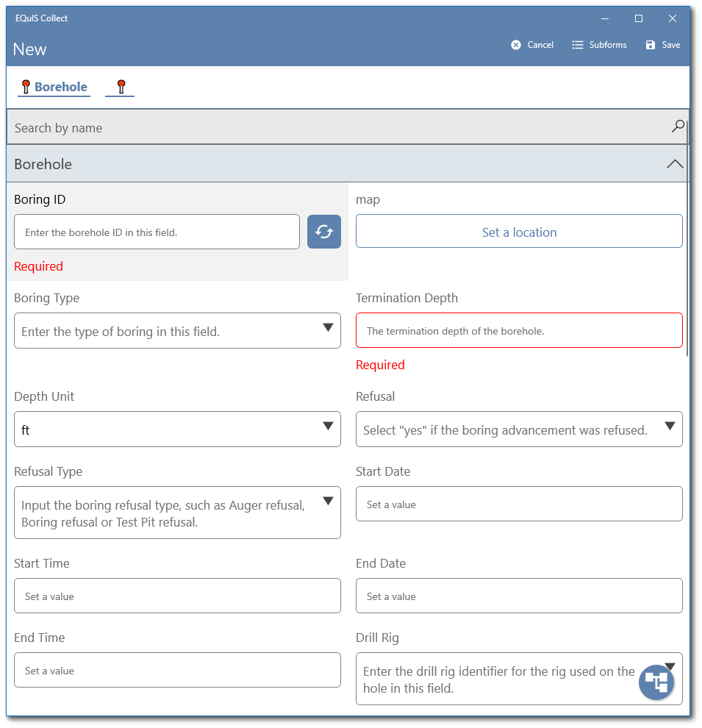Collapse the Borehole section with the chevron
The width and height of the screenshot is (702, 728).
click(x=674, y=163)
